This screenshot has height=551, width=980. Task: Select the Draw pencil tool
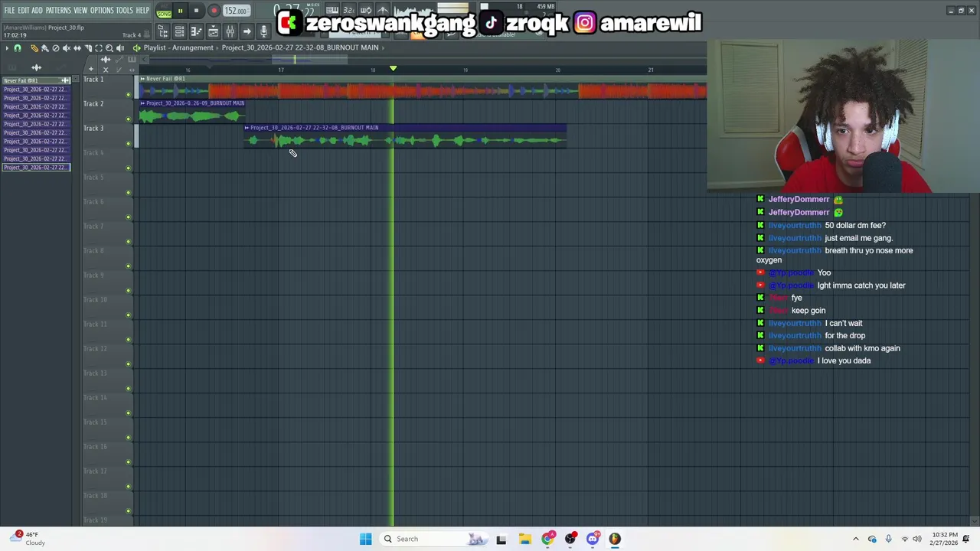(x=34, y=48)
